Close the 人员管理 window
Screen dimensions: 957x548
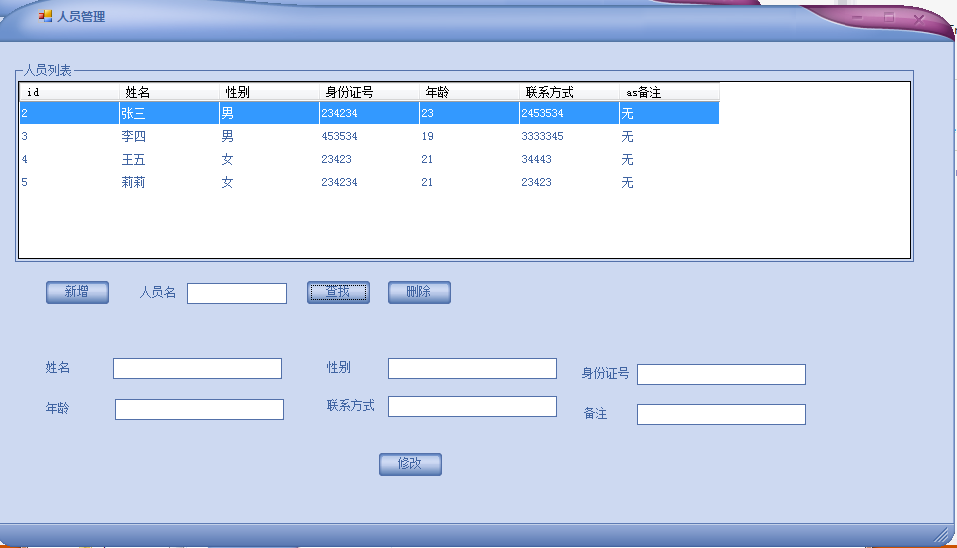[x=919, y=19]
